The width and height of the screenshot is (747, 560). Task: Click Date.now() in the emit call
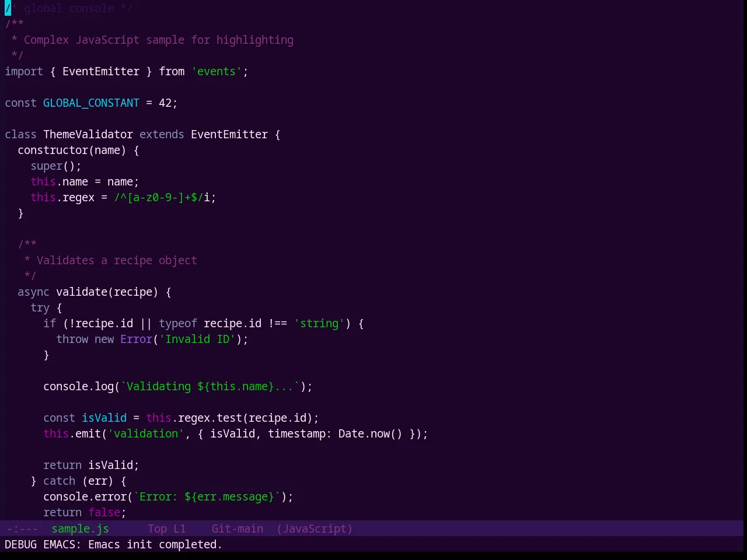click(x=371, y=433)
